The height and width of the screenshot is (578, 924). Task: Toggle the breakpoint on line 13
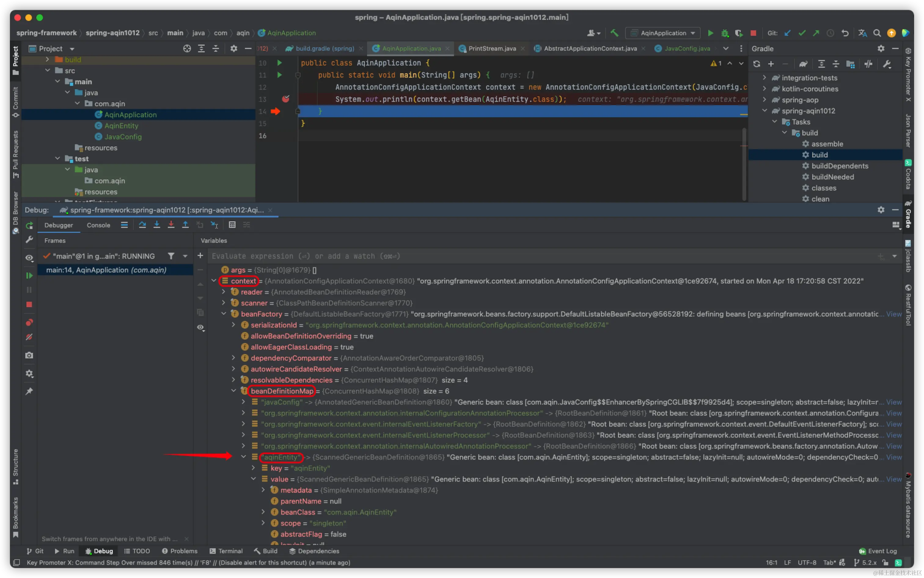click(285, 99)
